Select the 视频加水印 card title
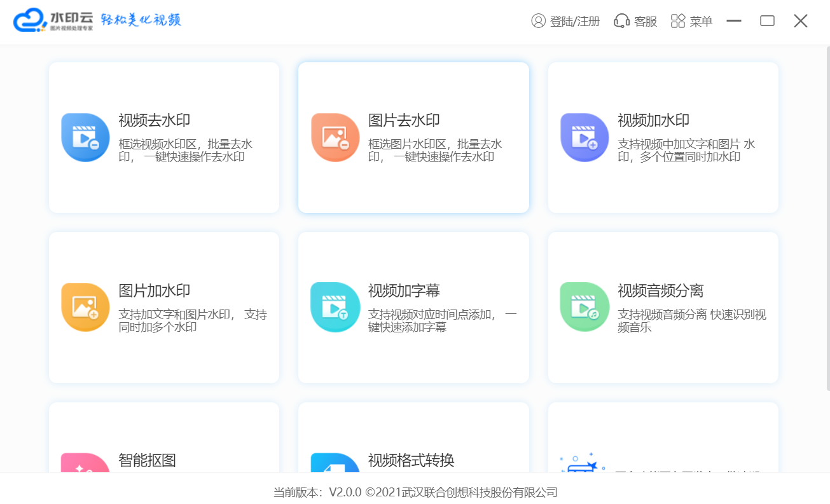 (x=654, y=121)
